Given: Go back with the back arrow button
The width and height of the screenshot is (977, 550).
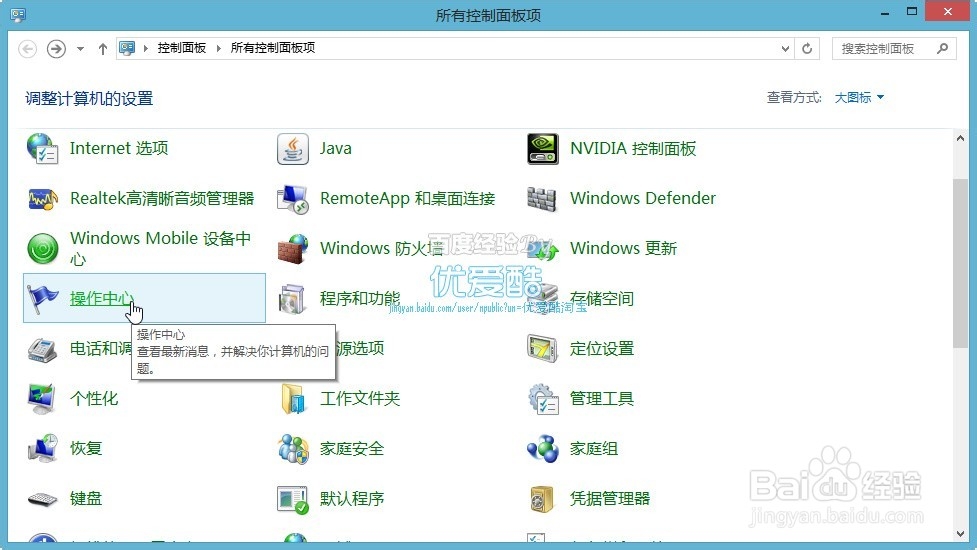Looking at the screenshot, I should pyautogui.click(x=27, y=49).
